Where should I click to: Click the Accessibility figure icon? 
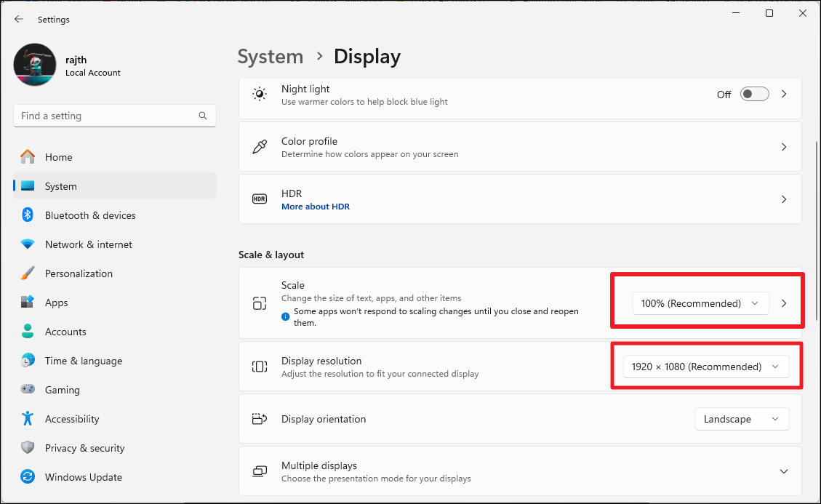(28, 419)
